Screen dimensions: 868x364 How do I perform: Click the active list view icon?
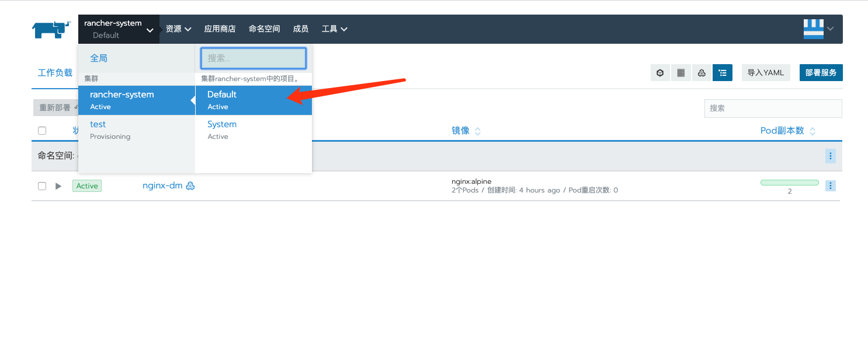click(723, 72)
